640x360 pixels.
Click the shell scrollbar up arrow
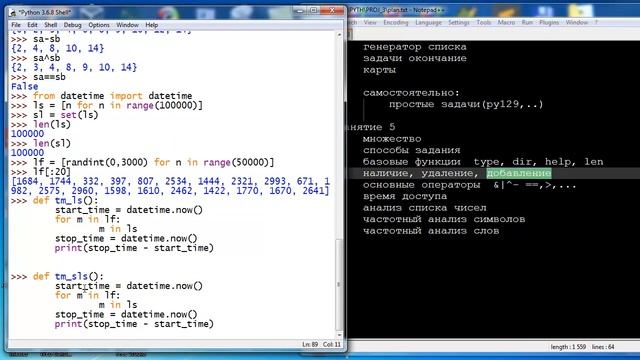point(339,35)
